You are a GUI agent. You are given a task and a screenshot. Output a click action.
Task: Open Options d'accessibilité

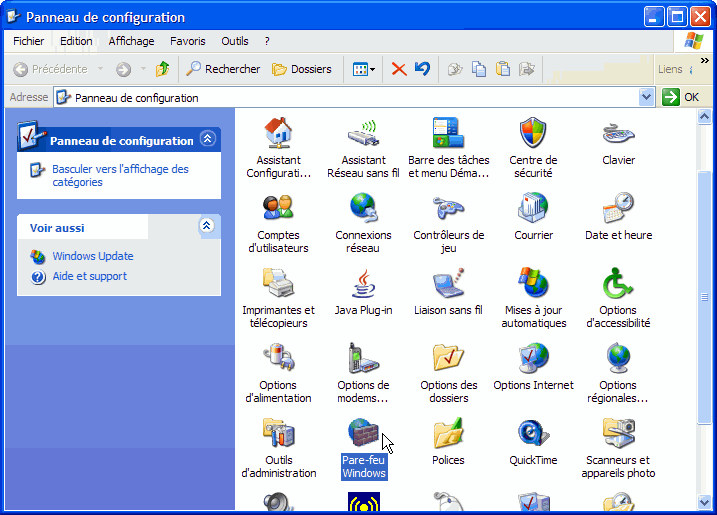pos(618,298)
